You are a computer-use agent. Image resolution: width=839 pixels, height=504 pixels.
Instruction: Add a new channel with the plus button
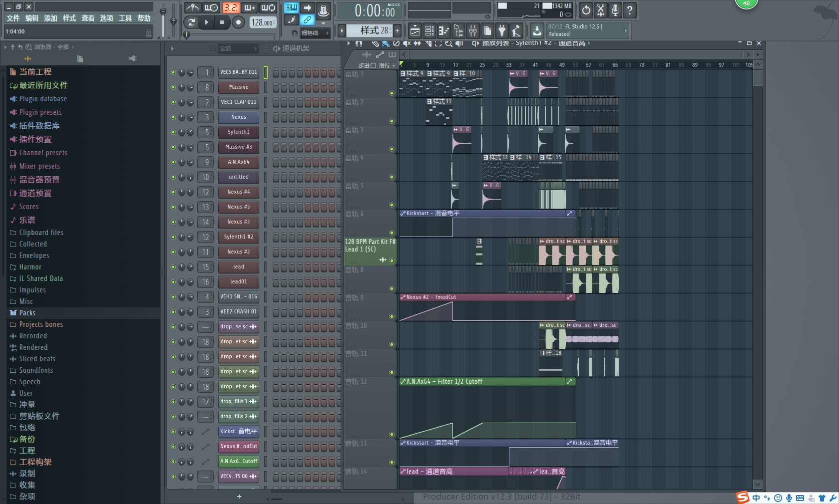click(x=239, y=497)
